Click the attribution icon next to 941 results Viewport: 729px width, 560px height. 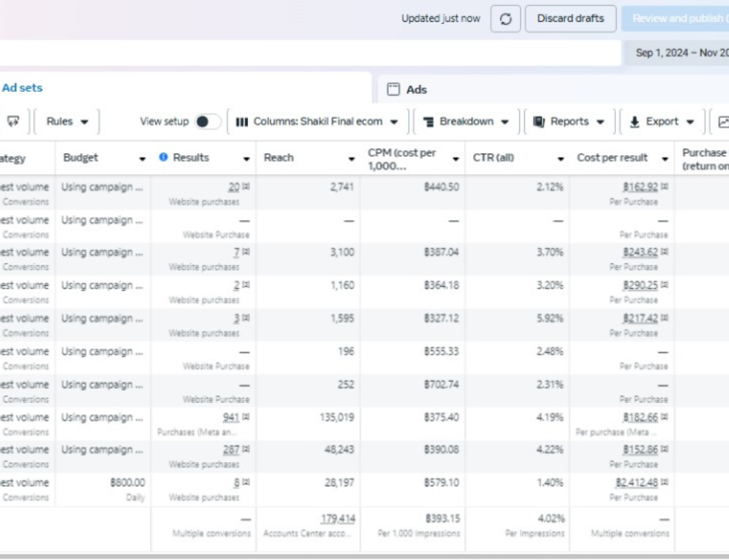click(246, 417)
